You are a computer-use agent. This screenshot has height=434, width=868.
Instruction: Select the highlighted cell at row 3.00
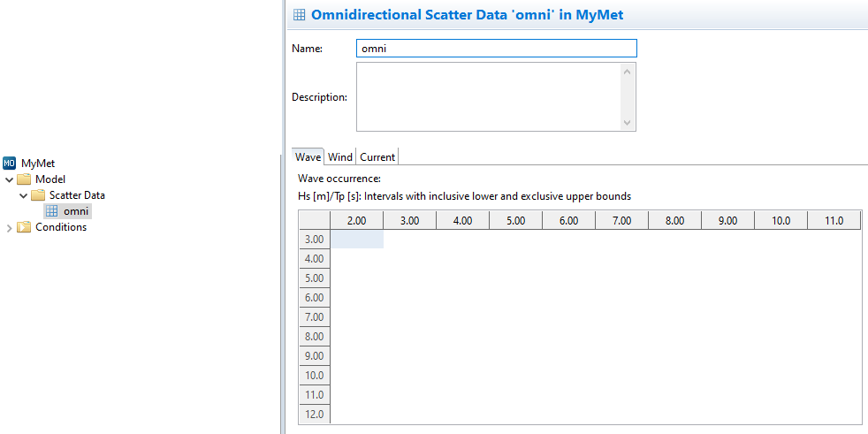tap(356, 240)
